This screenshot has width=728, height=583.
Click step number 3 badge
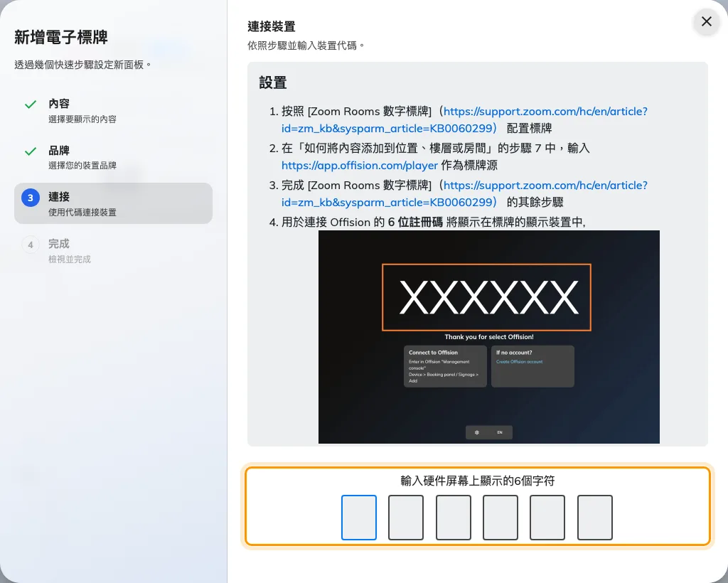click(x=31, y=198)
